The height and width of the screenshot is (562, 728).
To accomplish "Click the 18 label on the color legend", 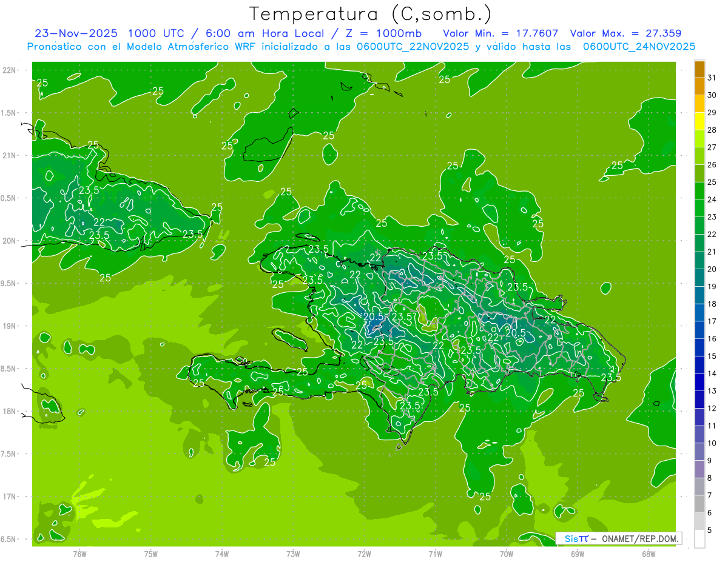I will pyautogui.click(x=712, y=304).
